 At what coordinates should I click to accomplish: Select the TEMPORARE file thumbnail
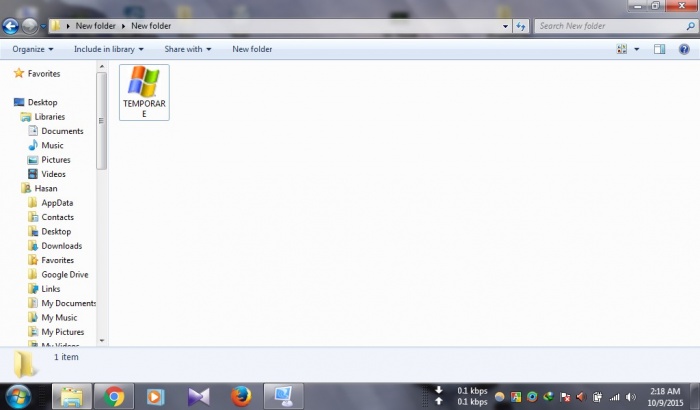[x=144, y=92]
